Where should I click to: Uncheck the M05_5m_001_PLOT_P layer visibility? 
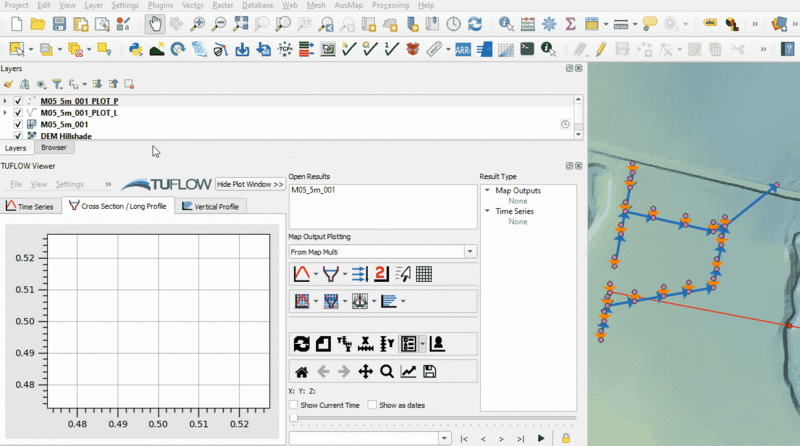[x=19, y=102]
